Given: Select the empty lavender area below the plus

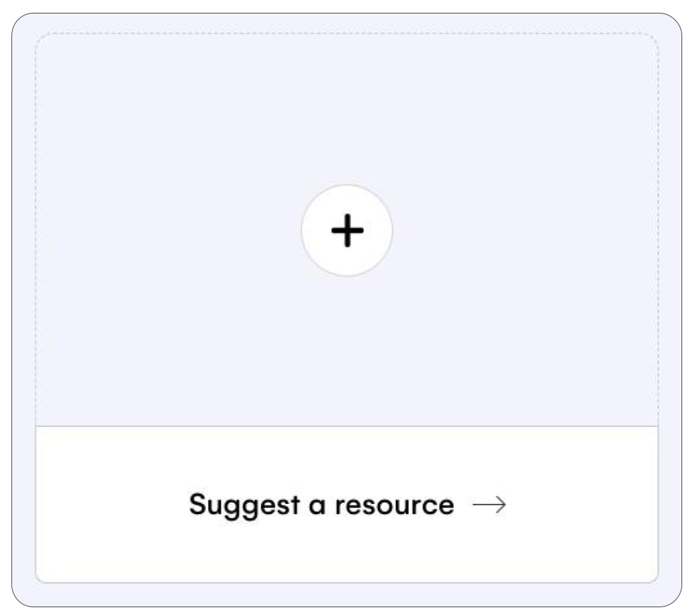Looking at the screenshot, I should [x=347, y=351].
